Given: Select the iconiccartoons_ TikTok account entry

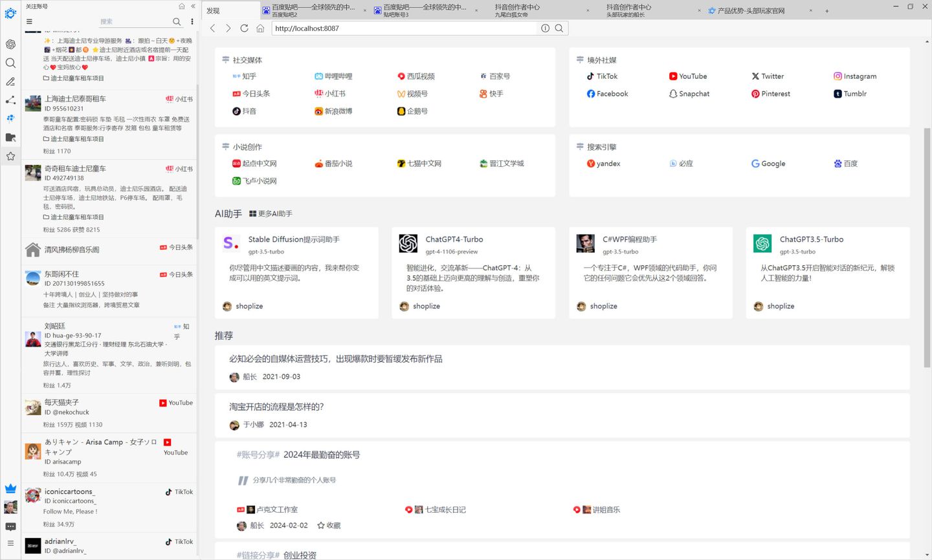Looking at the screenshot, I should pyautogui.click(x=109, y=508).
